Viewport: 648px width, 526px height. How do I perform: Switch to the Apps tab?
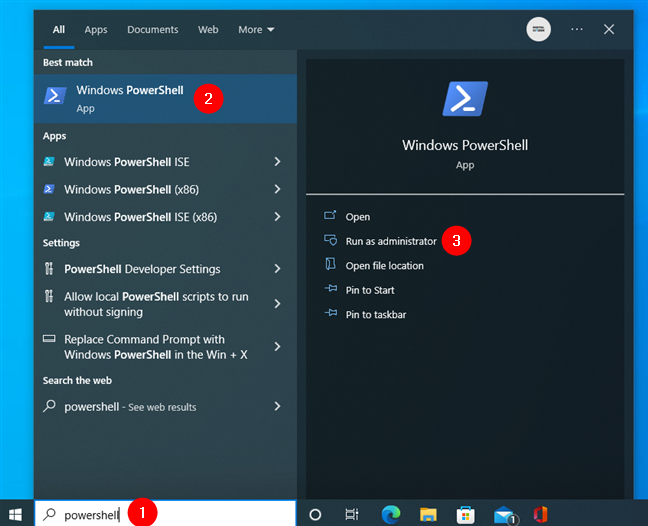click(x=96, y=30)
